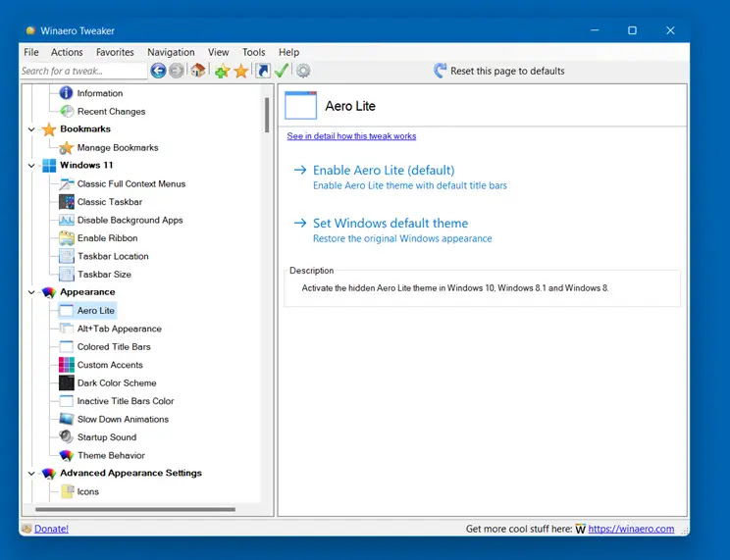Viewport: 730px width, 560px height.
Task: Click the Classic Taskbar icon
Action: tap(67, 202)
